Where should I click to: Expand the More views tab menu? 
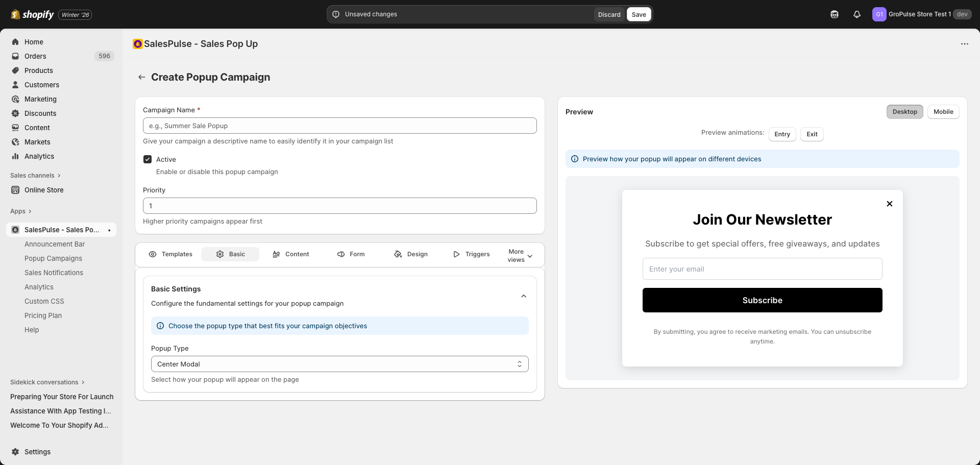(520, 256)
